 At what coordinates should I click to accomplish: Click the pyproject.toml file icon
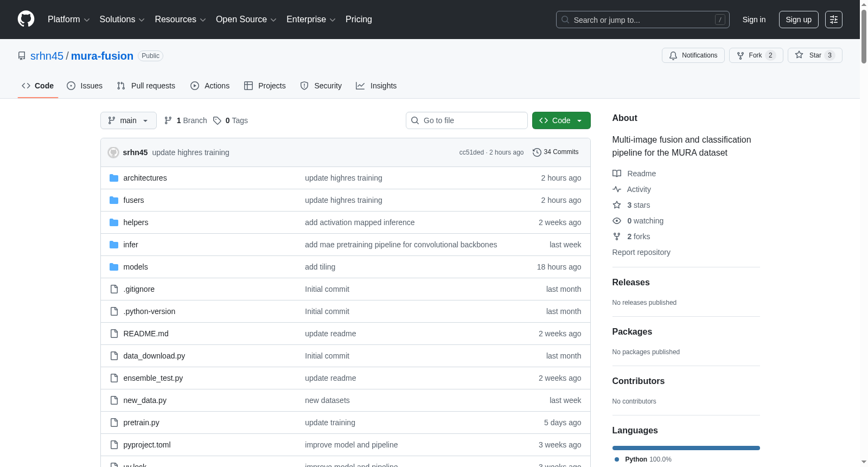click(114, 445)
